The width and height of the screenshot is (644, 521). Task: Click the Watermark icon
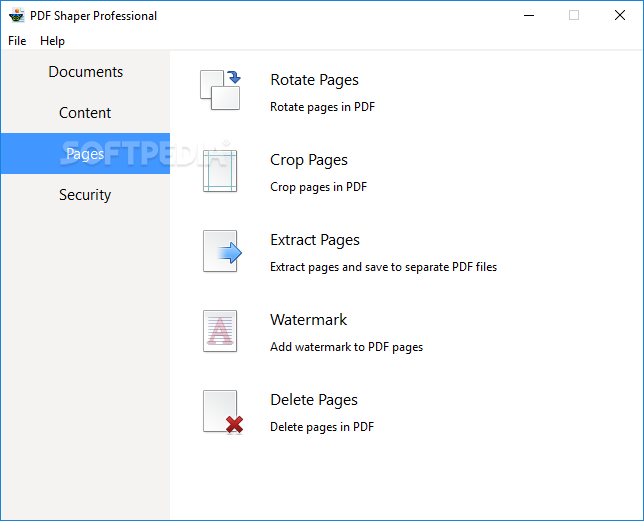tap(220, 331)
